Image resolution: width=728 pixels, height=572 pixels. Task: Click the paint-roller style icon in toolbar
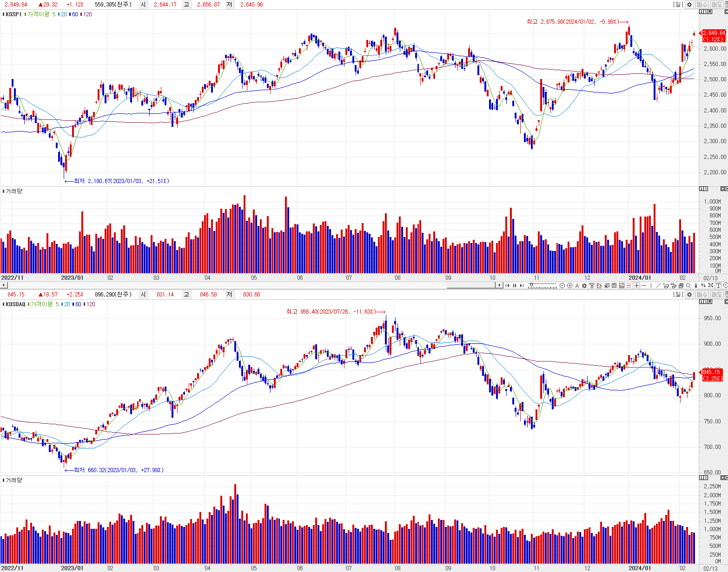pyautogui.click(x=592, y=285)
